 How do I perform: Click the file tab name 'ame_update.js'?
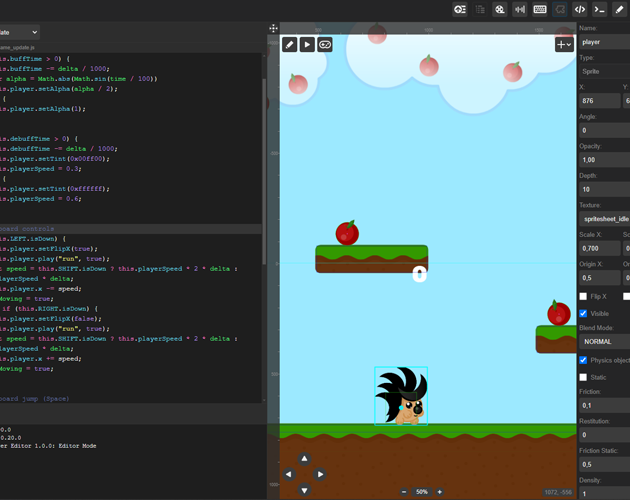[17, 47]
